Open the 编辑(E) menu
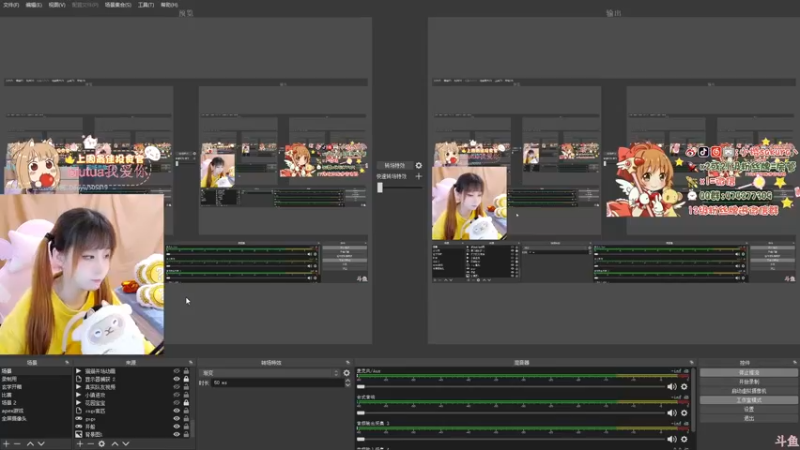The image size is (800, 450). pos(34,5)
